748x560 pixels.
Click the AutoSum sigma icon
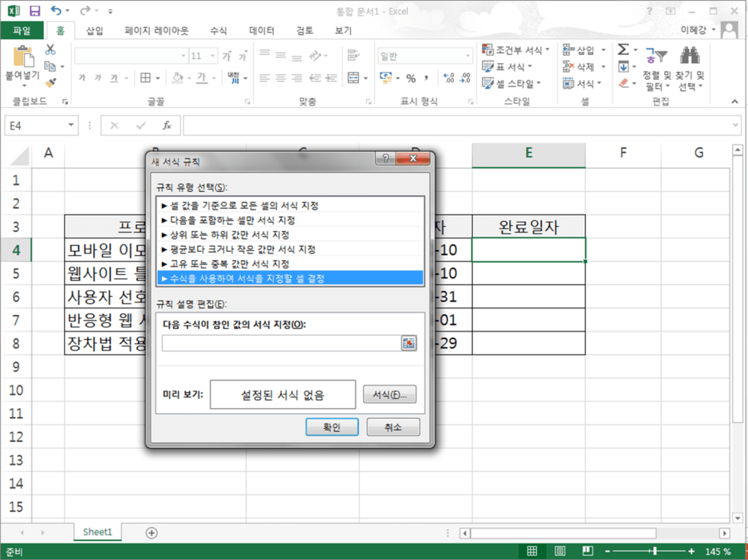pos(623,49)
